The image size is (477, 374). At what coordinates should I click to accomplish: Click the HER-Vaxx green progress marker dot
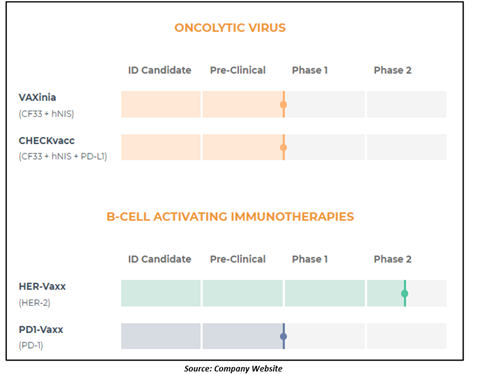click(405, 293)
